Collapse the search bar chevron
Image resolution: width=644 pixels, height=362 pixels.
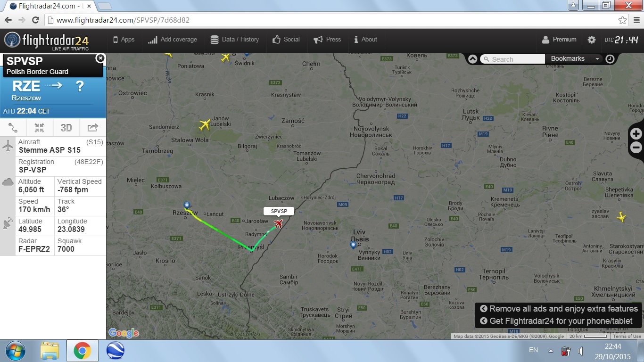(x=472, y=59)
